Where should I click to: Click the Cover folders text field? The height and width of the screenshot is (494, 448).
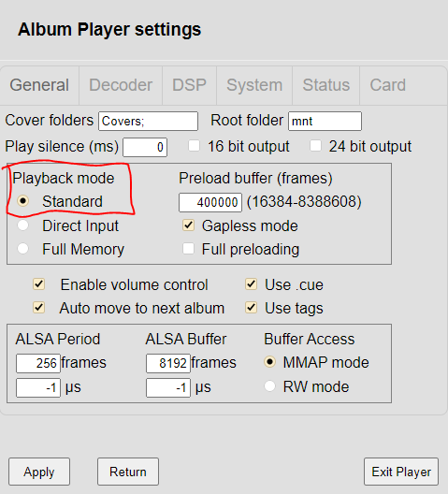tap(148, 121)
